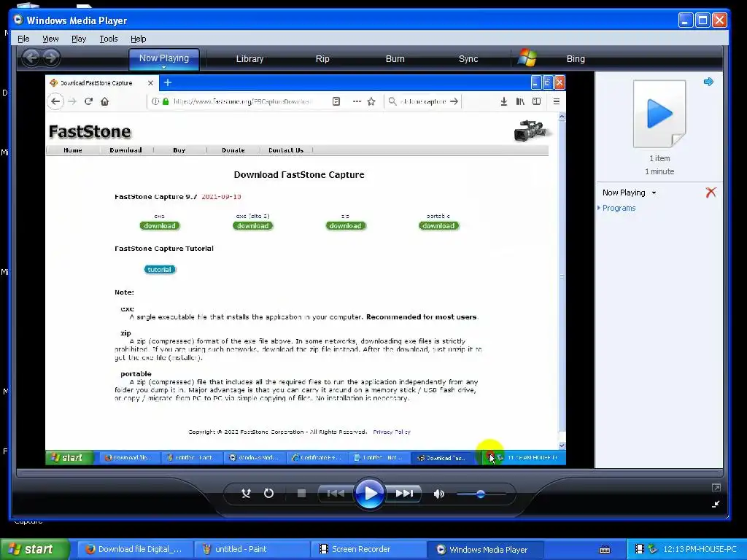Click the address bar URL in video
The image size is (747, 560).
coord(242,101)
